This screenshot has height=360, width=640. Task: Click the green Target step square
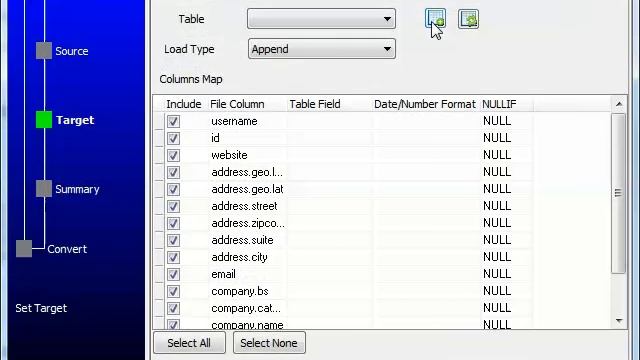coord(44,120)
